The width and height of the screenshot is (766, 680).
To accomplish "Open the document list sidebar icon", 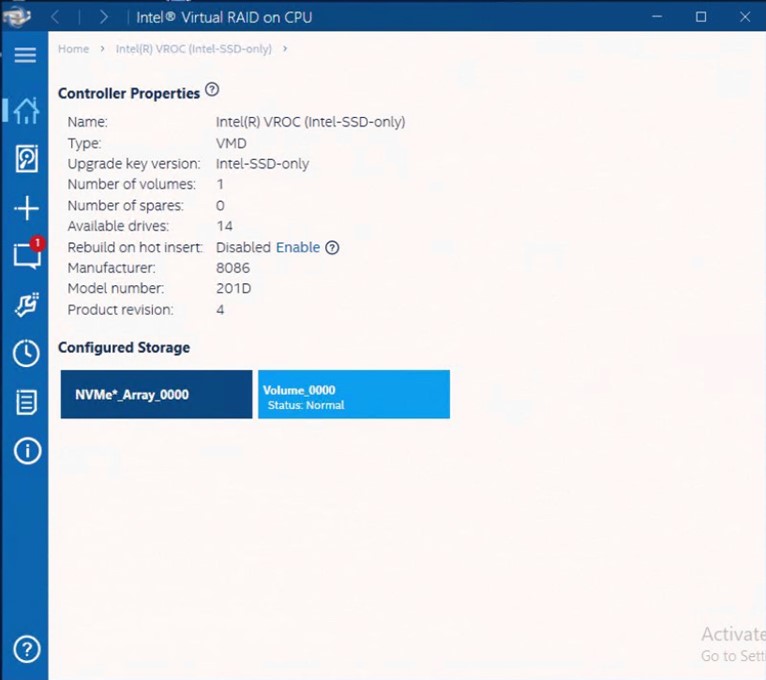I will tap(26, 402).
